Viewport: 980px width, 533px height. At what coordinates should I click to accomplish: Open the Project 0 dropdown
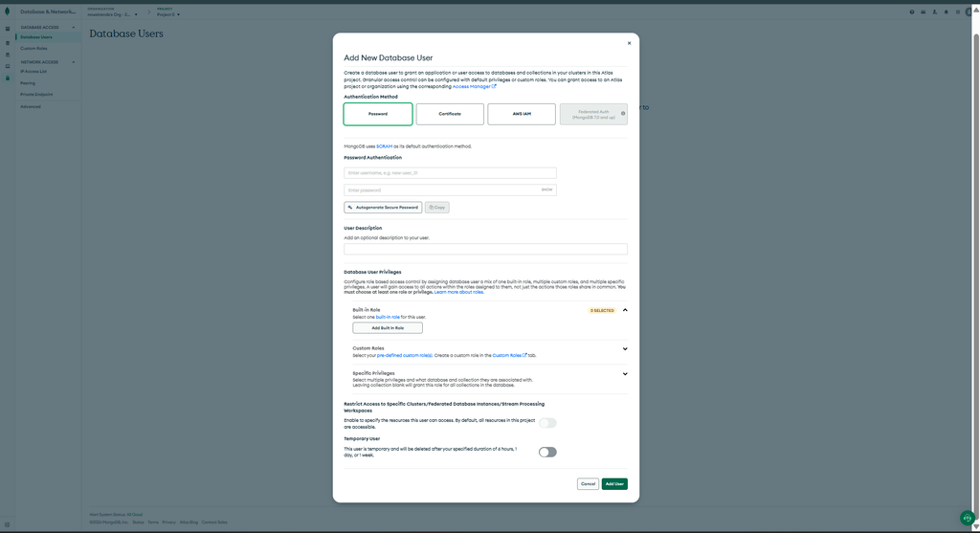tap(168, 14)
